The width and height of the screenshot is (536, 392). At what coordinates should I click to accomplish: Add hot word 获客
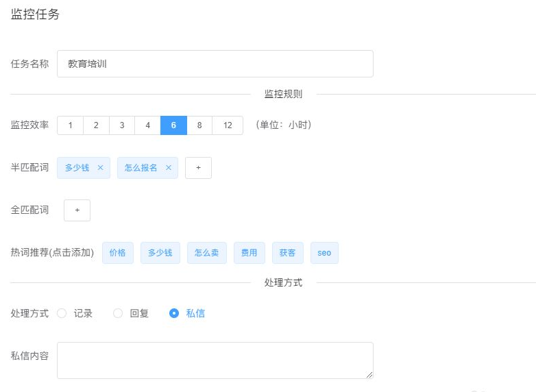(287, 253)
